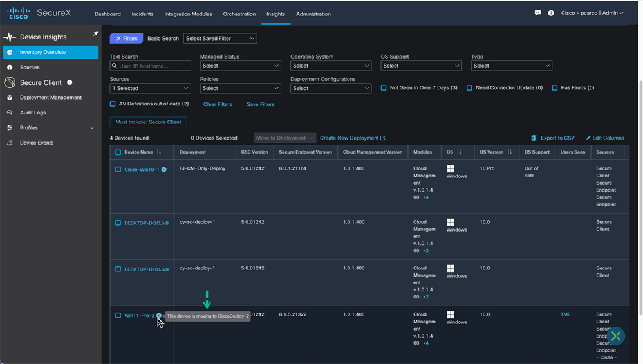Select the Clean-Win10-1 device checkbox

point(118,169)
